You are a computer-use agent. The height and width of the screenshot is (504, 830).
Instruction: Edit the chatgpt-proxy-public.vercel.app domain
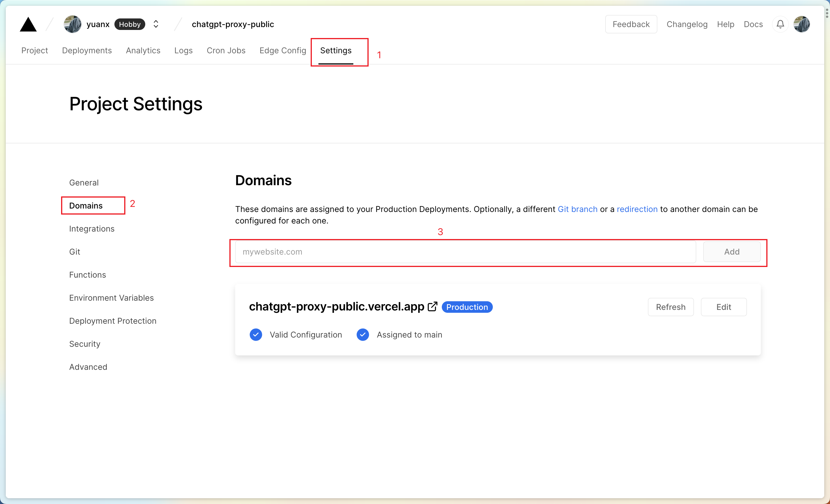pyautogui.click(x=724, y=307)
